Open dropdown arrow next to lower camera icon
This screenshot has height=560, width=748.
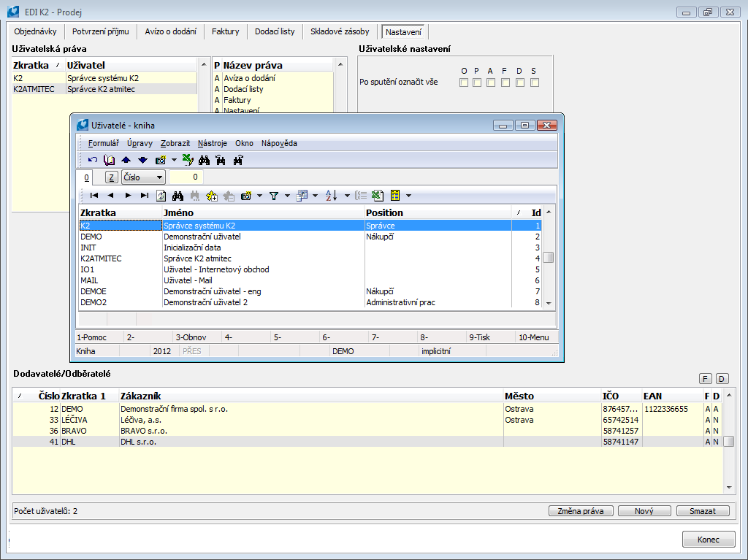[x=259, y=196]
